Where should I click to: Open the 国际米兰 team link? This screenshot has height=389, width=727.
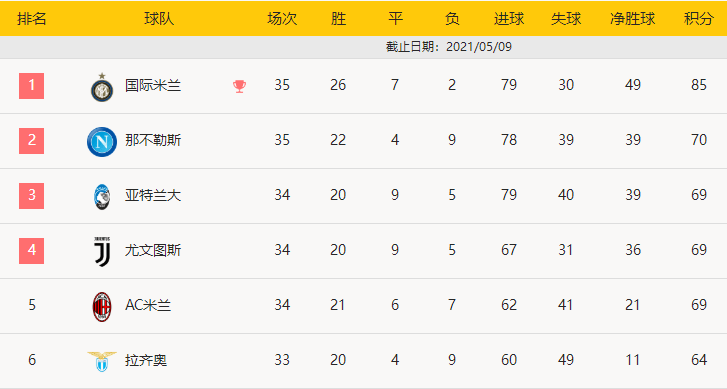tap(153, 85)
